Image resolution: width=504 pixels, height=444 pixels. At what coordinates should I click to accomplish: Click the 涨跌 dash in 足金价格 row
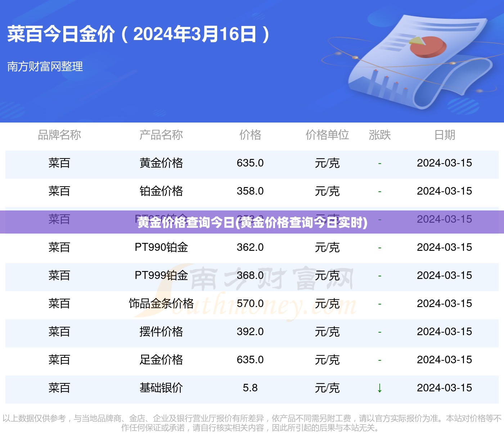tap(380, 360)
